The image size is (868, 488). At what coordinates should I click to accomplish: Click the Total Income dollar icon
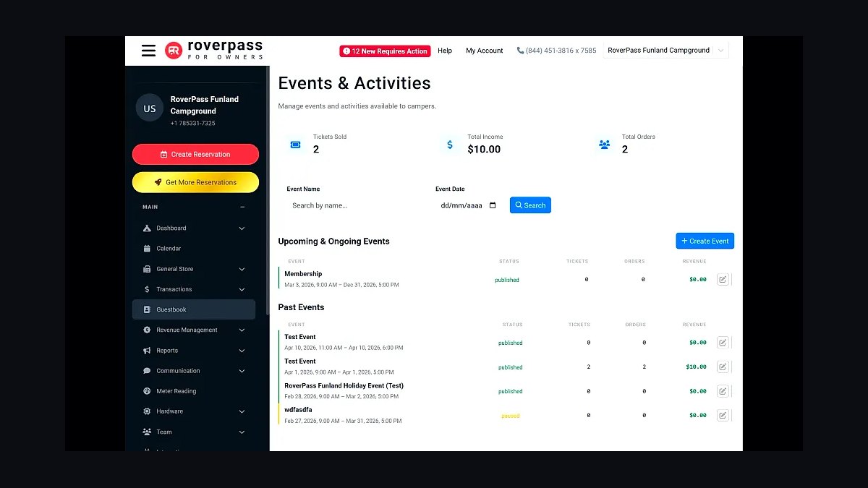(x=450, y=145)
